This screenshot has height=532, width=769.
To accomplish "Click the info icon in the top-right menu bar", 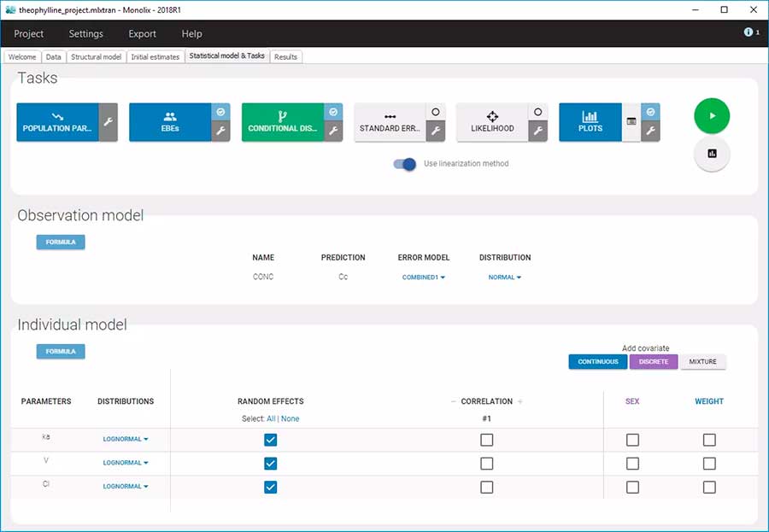I will (749, 32).
